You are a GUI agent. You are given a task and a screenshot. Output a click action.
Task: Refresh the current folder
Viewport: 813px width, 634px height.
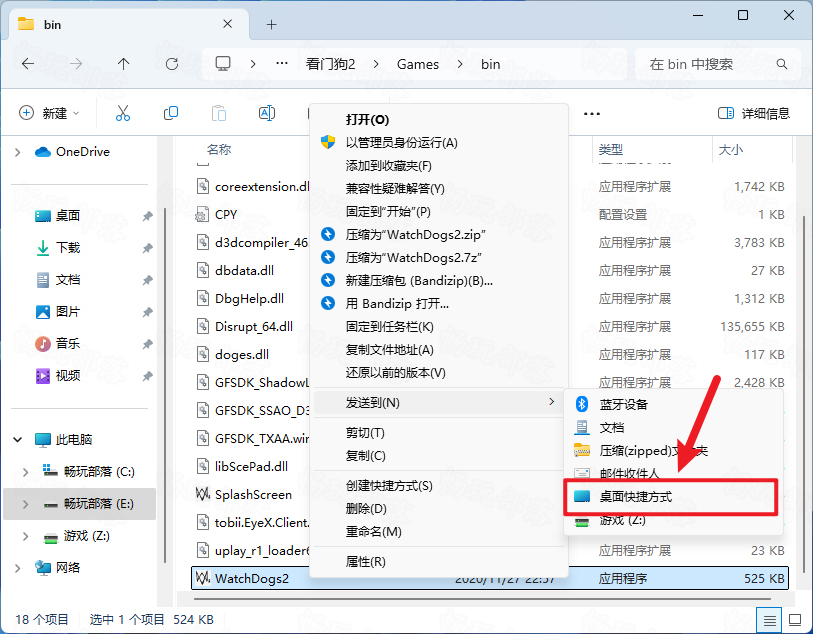point(172,64)
